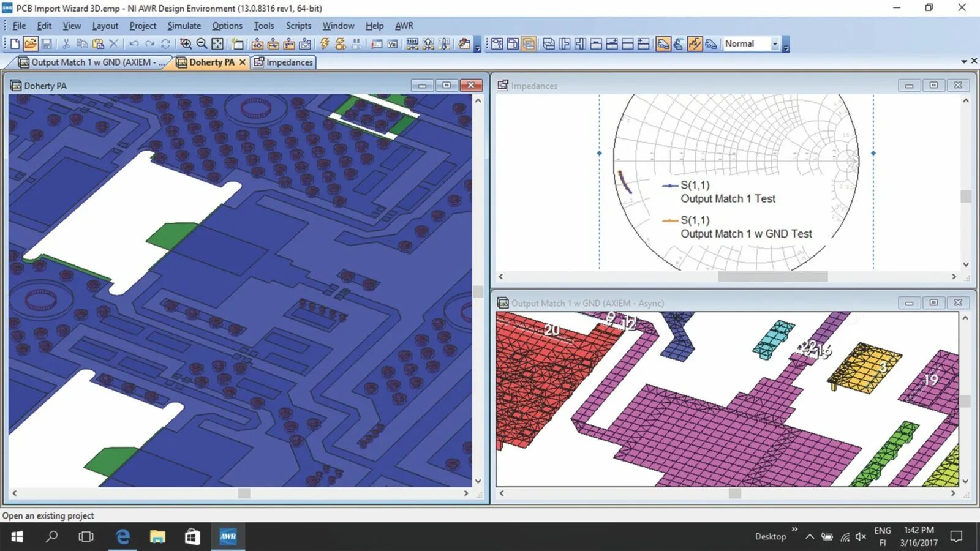The image size is (980, 551).
Task: Open the Layout menu
Action: [x=105, y=26]
